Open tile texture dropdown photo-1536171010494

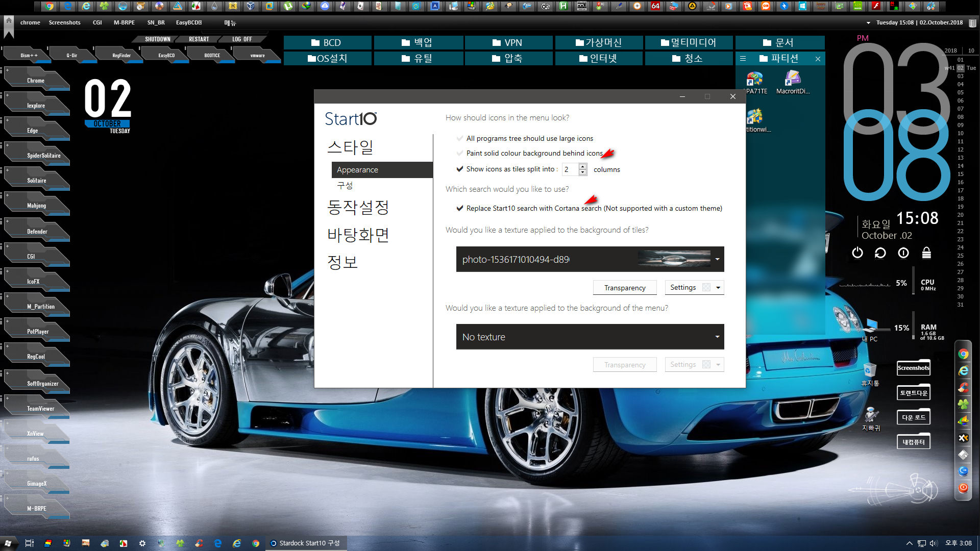coord(590,259)
